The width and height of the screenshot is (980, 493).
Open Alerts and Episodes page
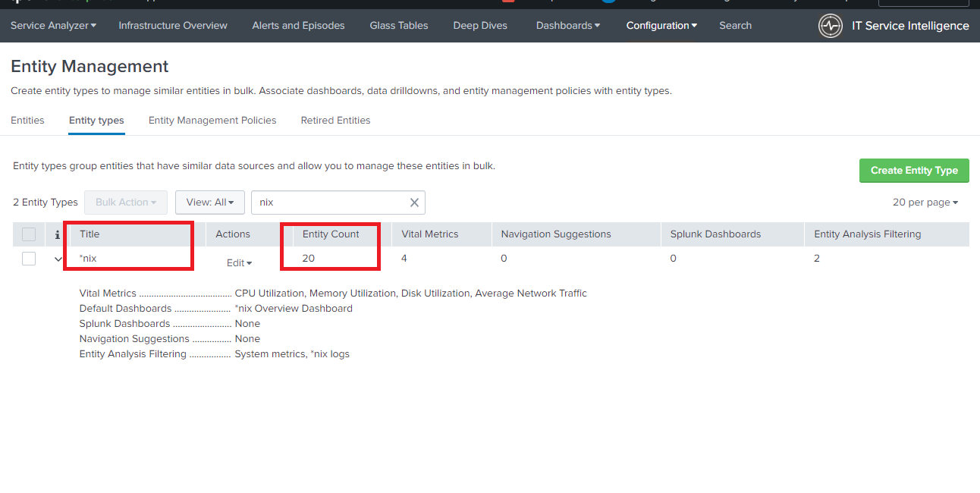(298, 26)
